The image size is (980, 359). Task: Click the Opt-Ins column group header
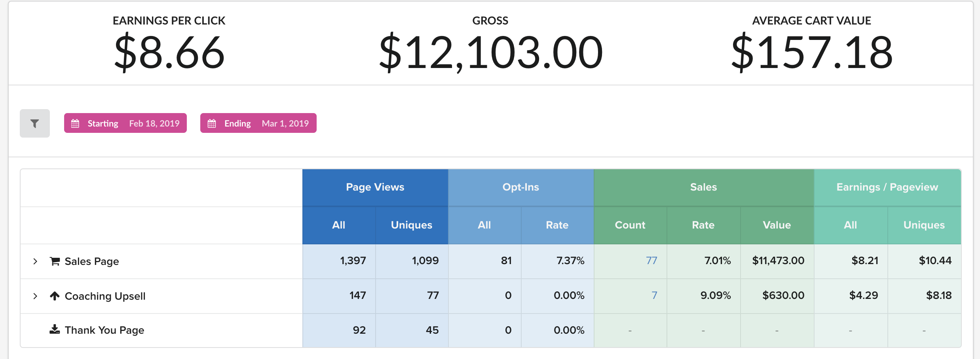coord(521,187)
